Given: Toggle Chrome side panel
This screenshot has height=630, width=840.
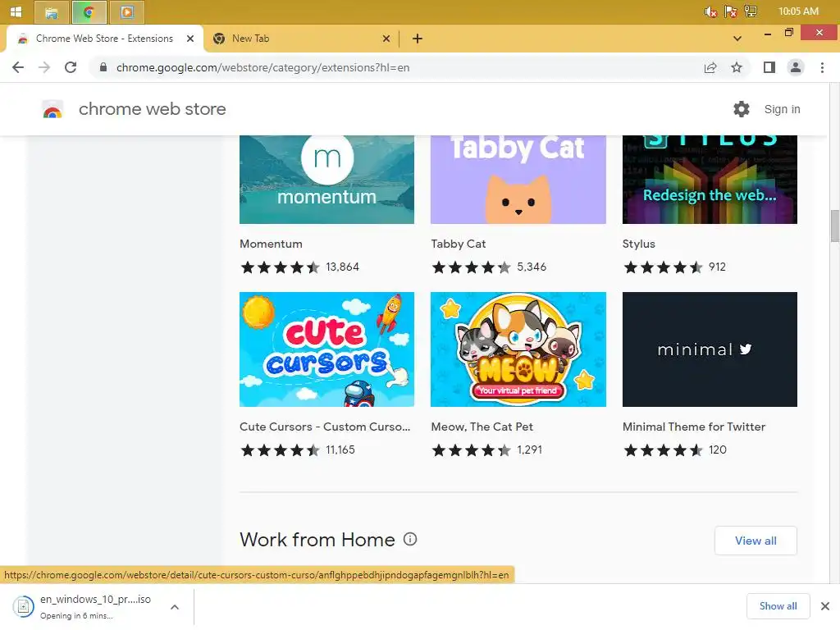Looking at the screenshot, I should [769, 67].
